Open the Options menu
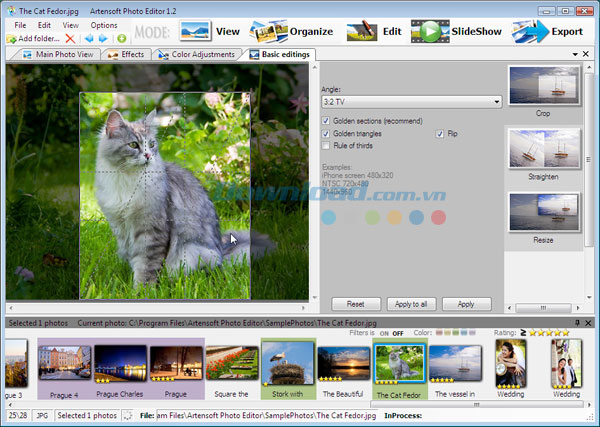The height and width of the screenshot is (427, 600). [x=103, y=24]
